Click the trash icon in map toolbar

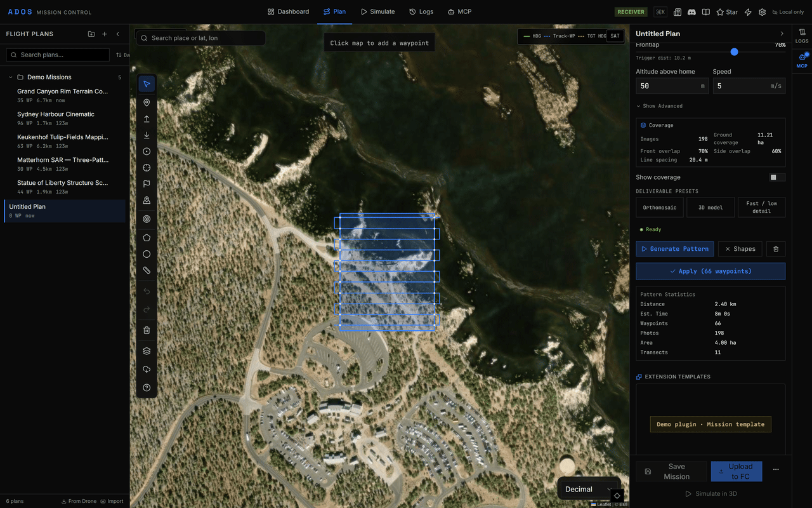[147, 330]
